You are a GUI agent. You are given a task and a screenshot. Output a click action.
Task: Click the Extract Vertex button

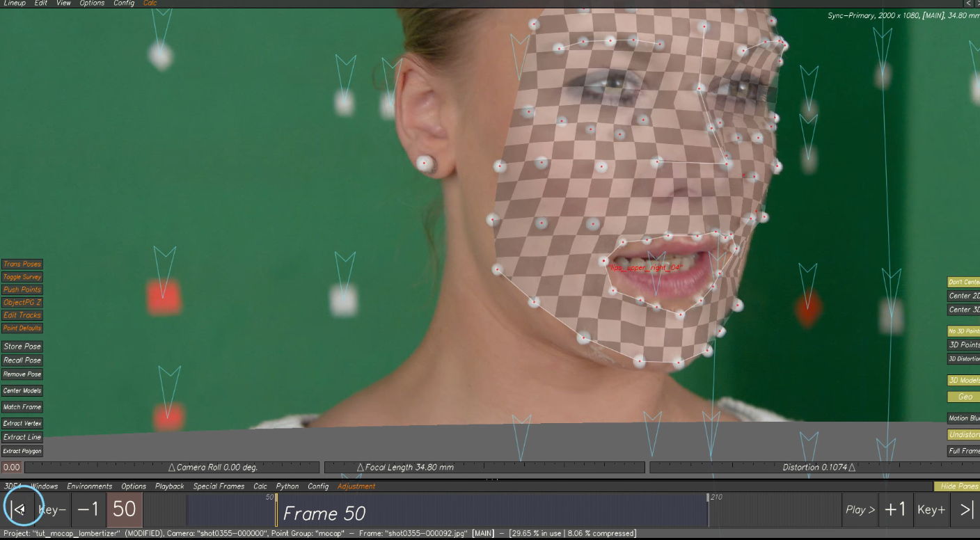(22, 424)
